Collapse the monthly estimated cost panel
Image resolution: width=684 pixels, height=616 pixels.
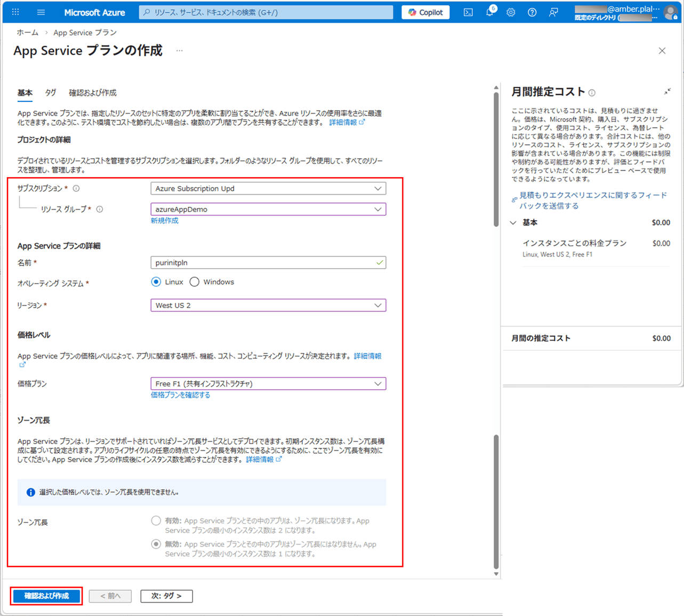click(667, 92)
